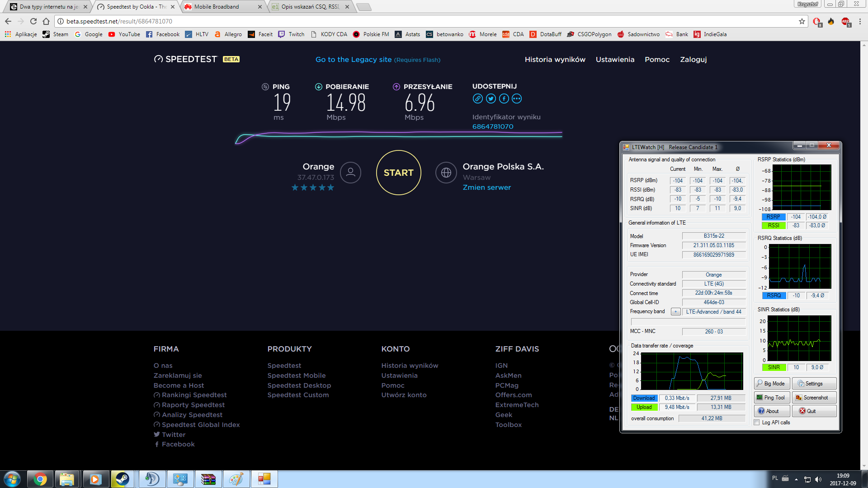Viewport: 868px width, 488px height.
Task: Toggle the RSRP graph legend button
Action: click(x=774, y=217)
